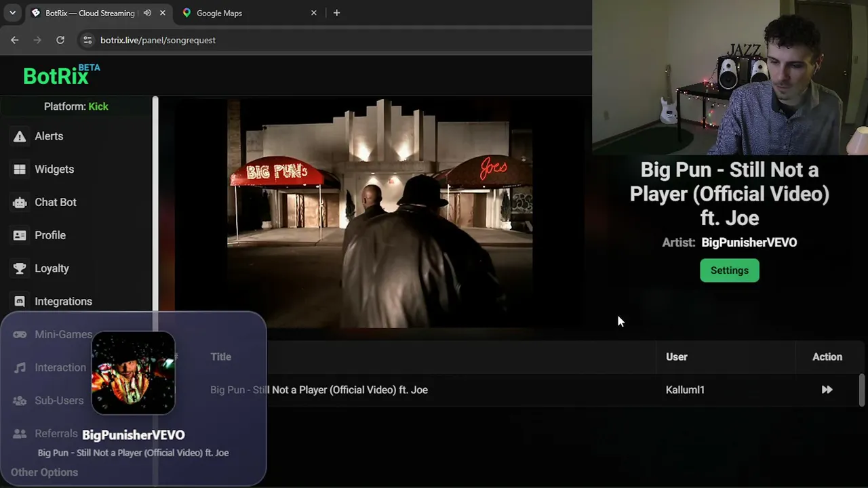Open the Integrations menu item
This screenshot has height=488, width=868.
63,302
